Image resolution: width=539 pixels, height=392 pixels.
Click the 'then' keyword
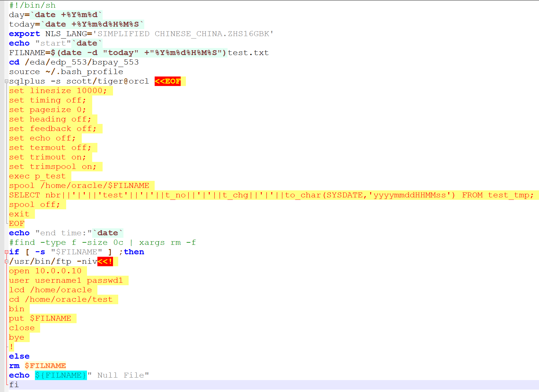(134, 252)
